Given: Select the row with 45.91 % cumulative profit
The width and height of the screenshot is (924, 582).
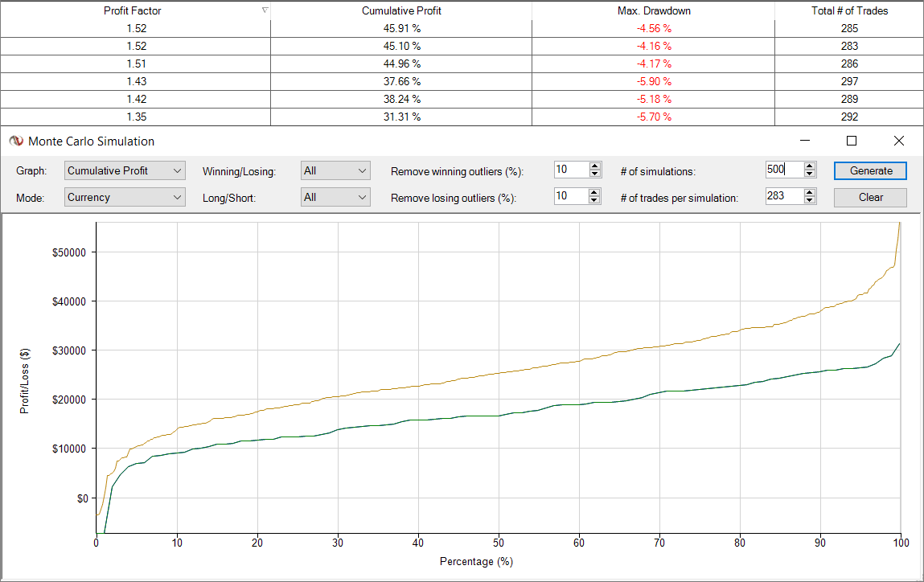Looking at the screenshot, I should pyautogui.click(x=401, y=29).
